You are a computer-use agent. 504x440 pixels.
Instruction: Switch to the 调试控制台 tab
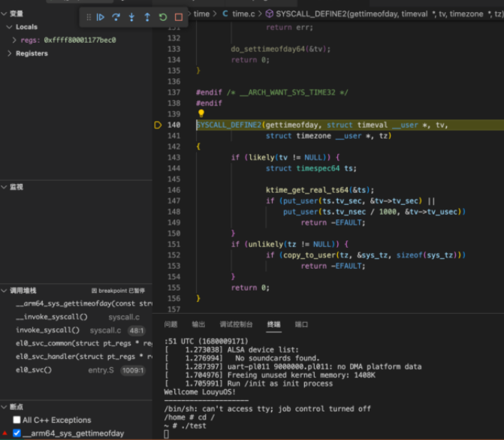236,324
